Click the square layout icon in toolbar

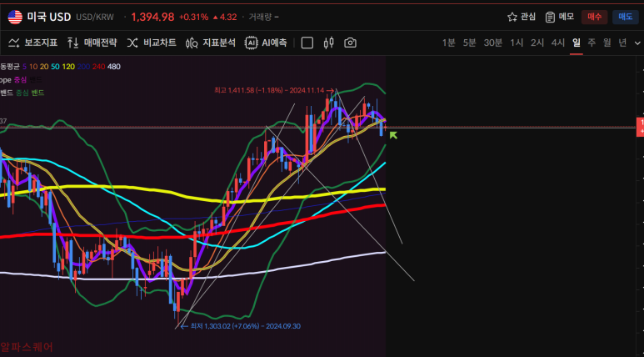307,43
